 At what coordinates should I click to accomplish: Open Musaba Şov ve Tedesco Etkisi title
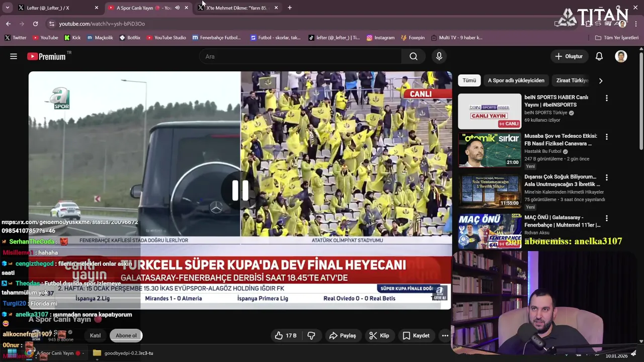tap(560, 140)
